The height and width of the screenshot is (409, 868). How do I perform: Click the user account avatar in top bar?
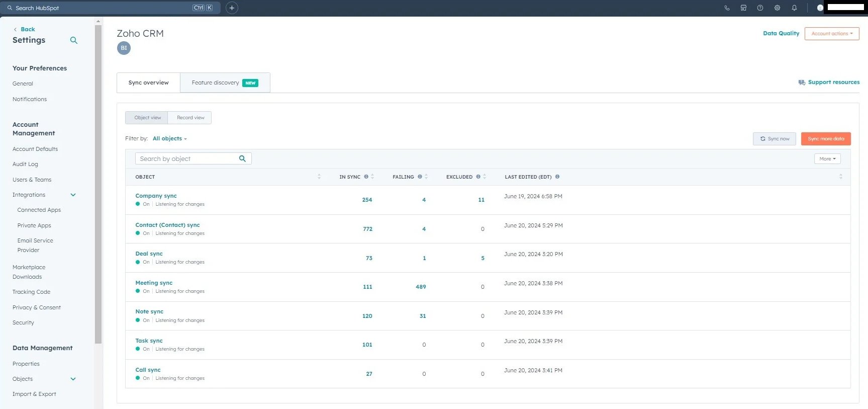(820, 8)
